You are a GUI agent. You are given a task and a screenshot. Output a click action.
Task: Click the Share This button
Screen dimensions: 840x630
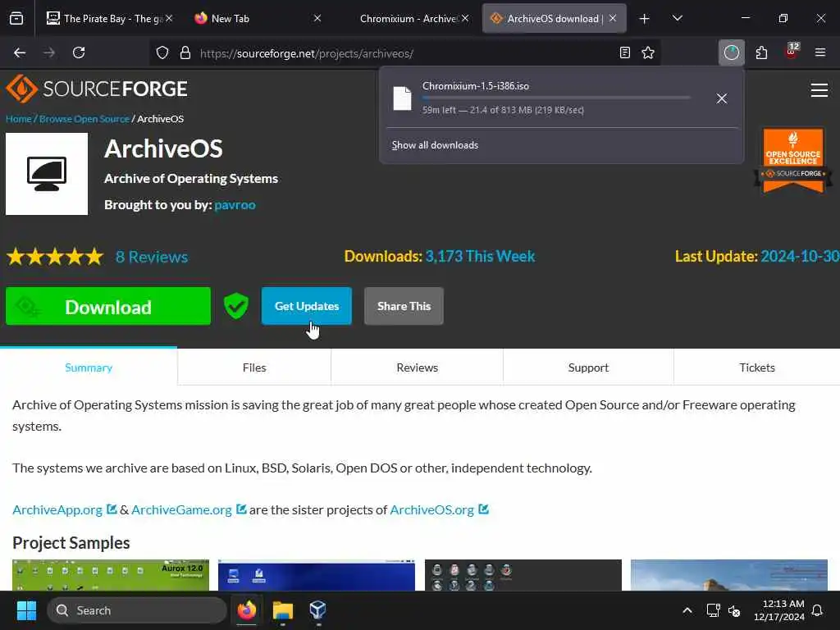pos(404,306)
